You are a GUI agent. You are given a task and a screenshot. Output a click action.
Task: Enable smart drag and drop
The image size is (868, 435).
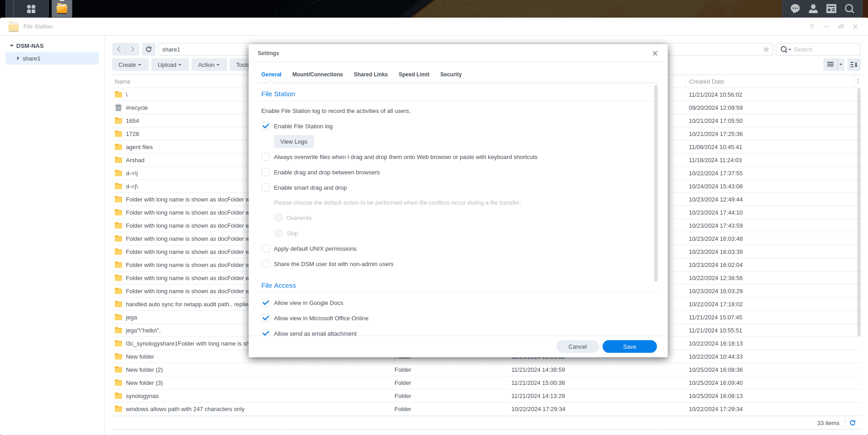pyautogui.click(x=265, y=187)
